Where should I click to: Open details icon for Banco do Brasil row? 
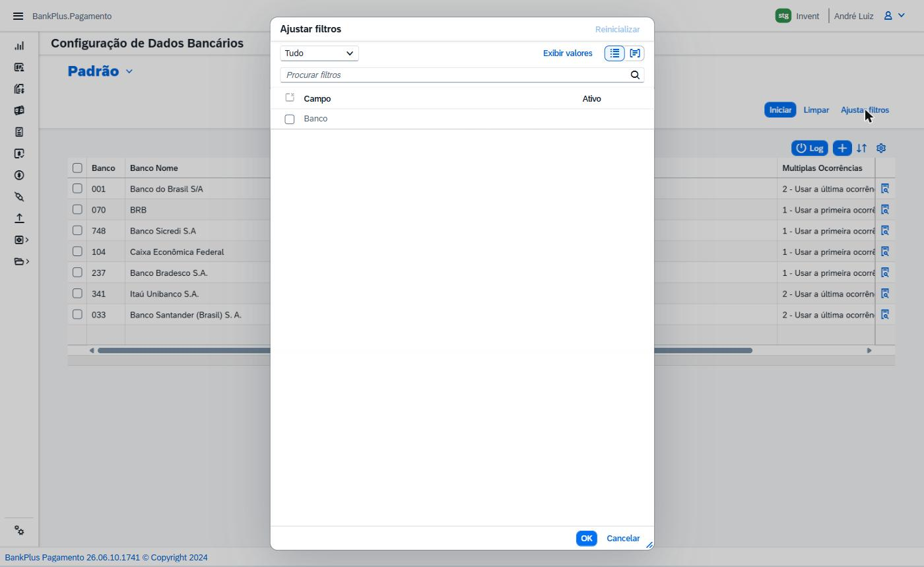(x=885, y=189)
